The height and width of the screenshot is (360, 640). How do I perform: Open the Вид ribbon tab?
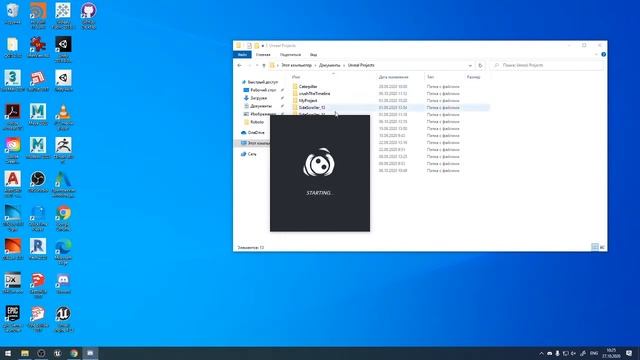pos(313,54)
